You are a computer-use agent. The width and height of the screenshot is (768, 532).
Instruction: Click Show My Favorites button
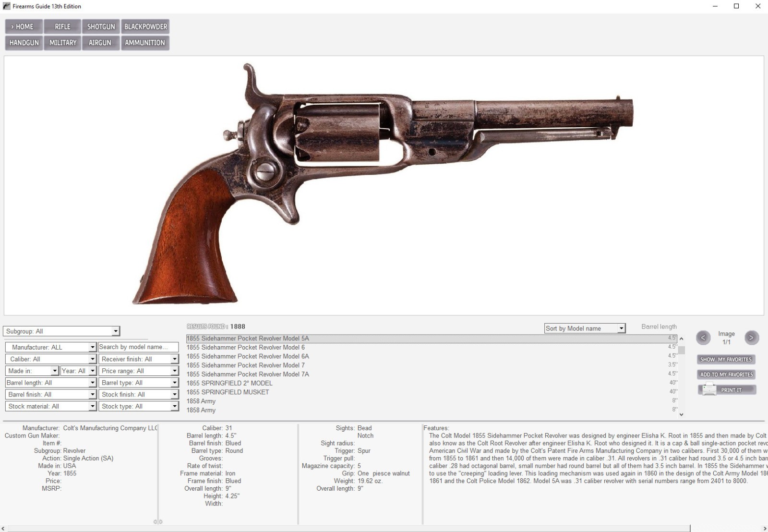click(726, 360)
